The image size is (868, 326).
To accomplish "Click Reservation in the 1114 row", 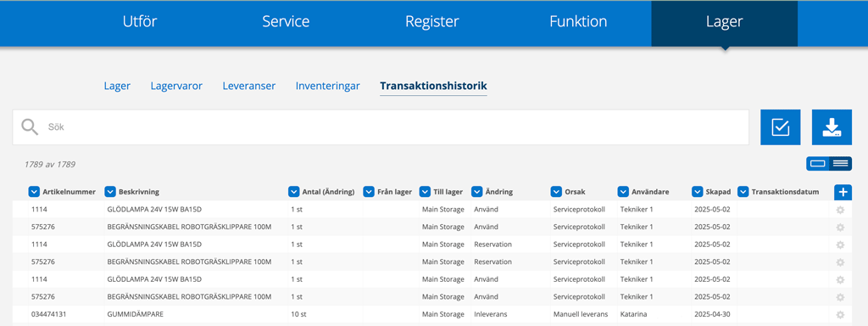I will [x=492, y=244].
